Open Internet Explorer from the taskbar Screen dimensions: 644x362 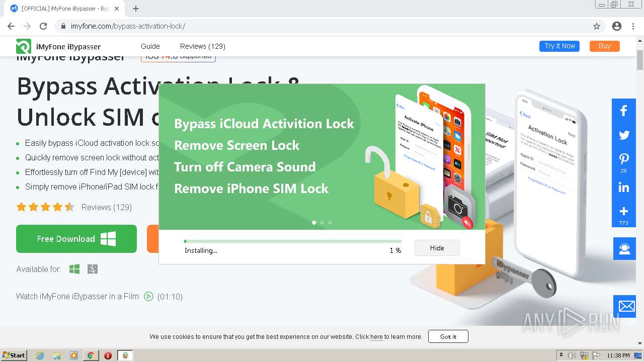pyautogui.click(x=40, y=355)
